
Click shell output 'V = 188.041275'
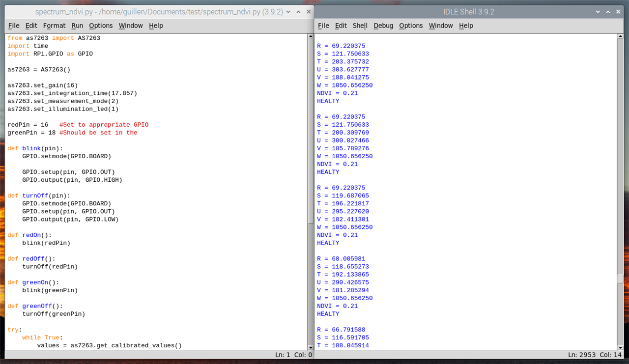click(x=343, y=77)
